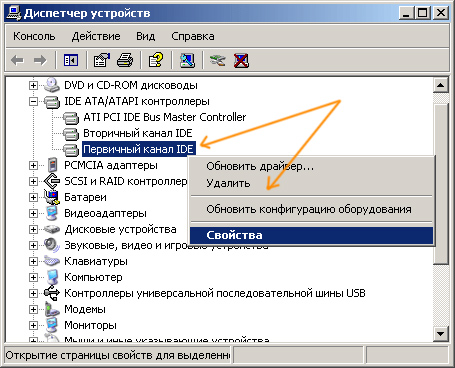Toggle the console tree pane icon
This screenshot has height=368, width=455.
tap(71, 61)
